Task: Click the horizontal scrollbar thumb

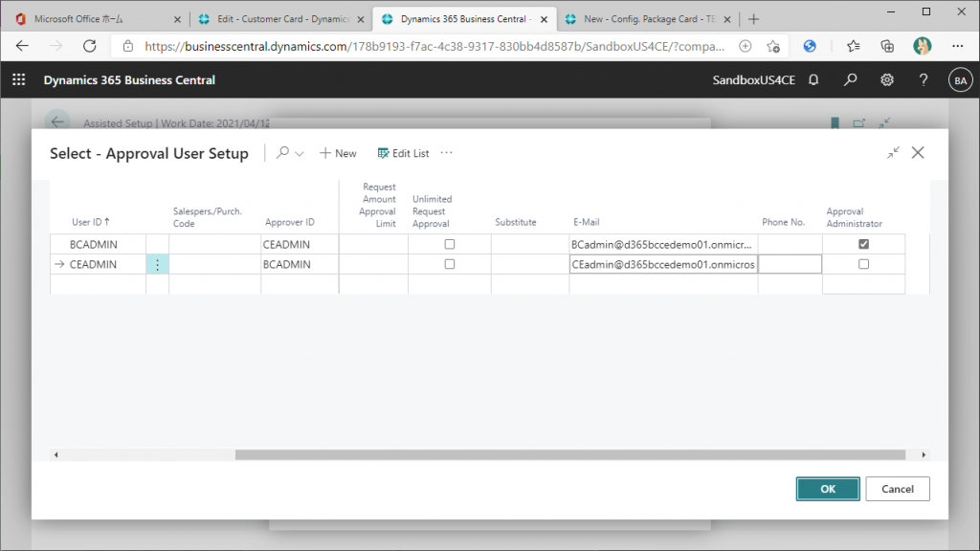Action: (x=570, y=454)
